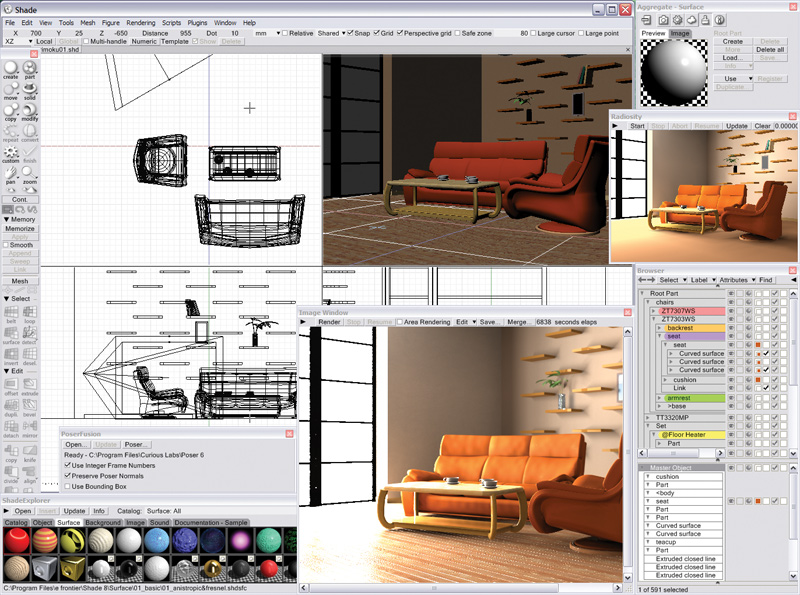
Task: Open the Figure menu
Action: pyautogui.click(x=110, y=23)
